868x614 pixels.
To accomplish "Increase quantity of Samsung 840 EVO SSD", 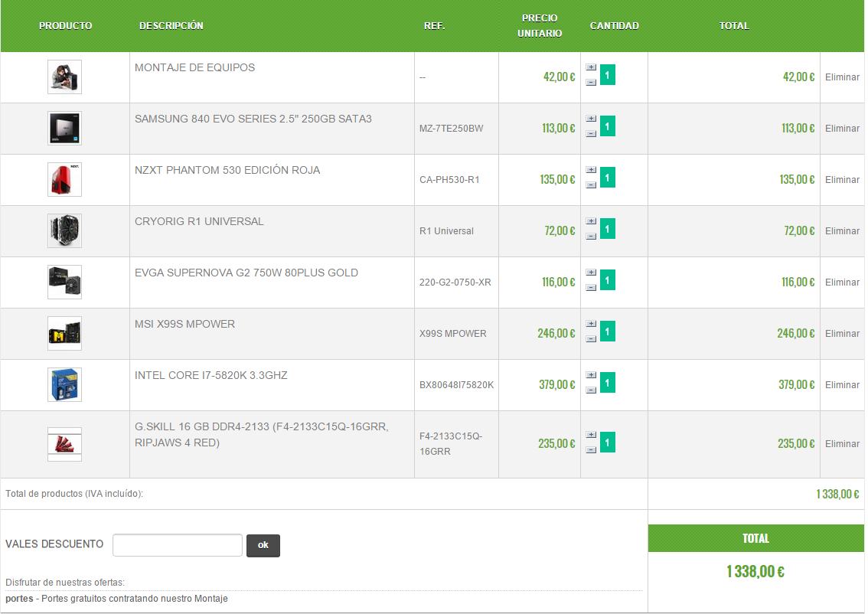I will click(x=591, y=119).
